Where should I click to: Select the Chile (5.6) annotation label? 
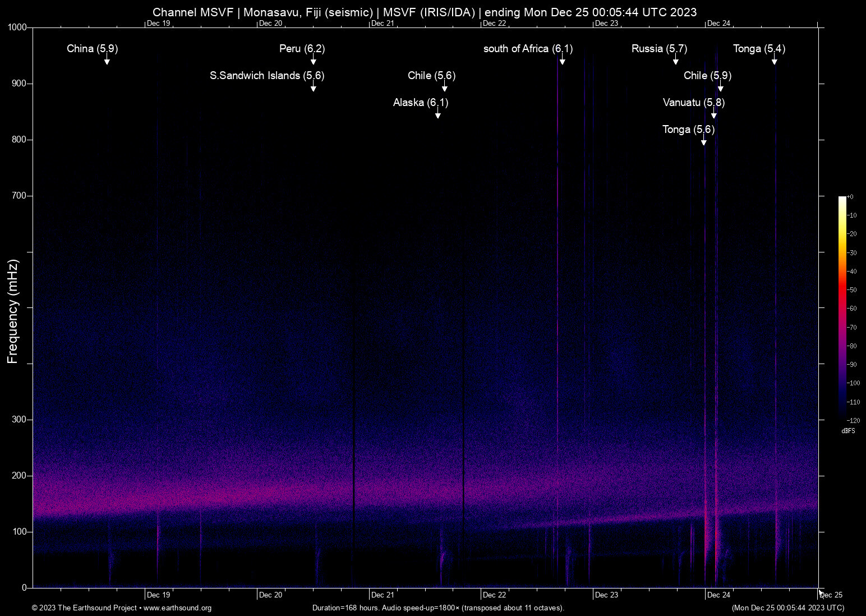pyautogui.click(x=431, y=75)
